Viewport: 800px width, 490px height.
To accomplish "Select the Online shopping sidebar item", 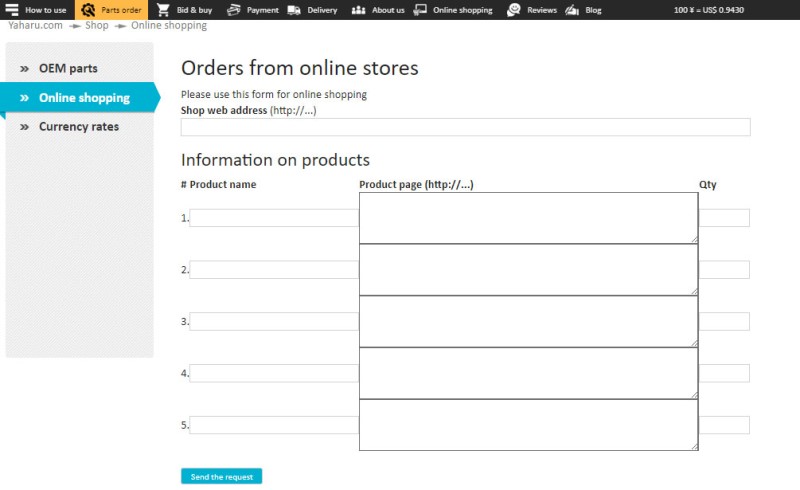I will [x=84, y=98].
